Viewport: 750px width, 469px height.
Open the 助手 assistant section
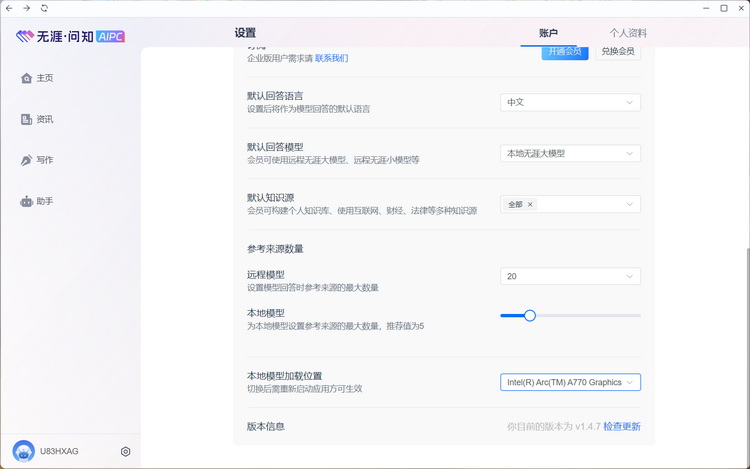tap(37, 201)
